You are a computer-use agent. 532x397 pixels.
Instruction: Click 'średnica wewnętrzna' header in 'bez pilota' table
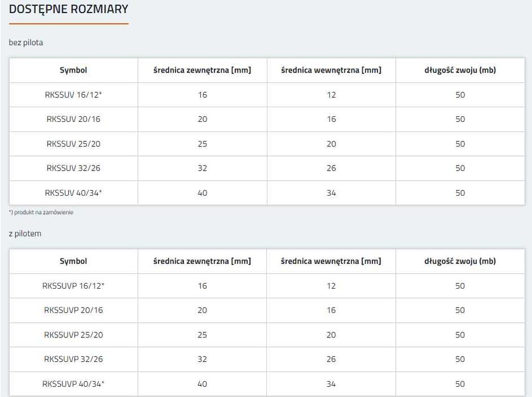pyautogui.click(x=331, y=70)
